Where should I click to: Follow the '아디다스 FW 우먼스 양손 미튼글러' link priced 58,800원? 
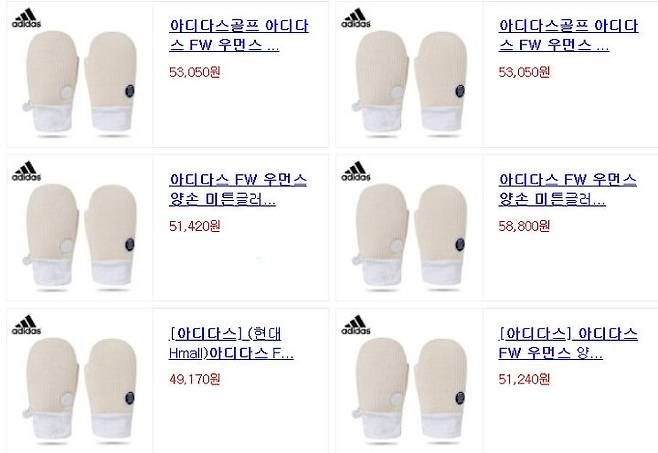coord(567,189)
